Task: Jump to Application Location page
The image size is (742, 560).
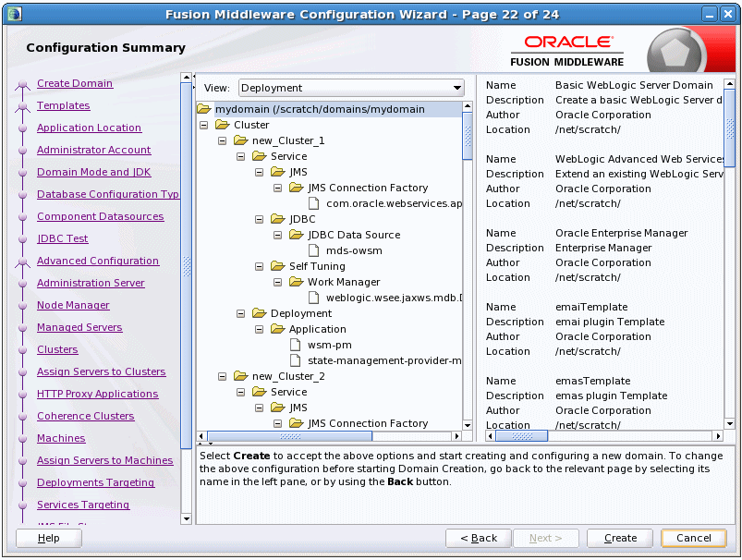Action: pyautogui.click(x=89, y=128)
